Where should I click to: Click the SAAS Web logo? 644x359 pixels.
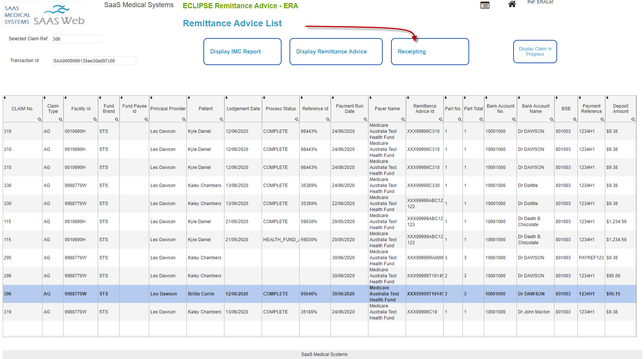point(44,14)
